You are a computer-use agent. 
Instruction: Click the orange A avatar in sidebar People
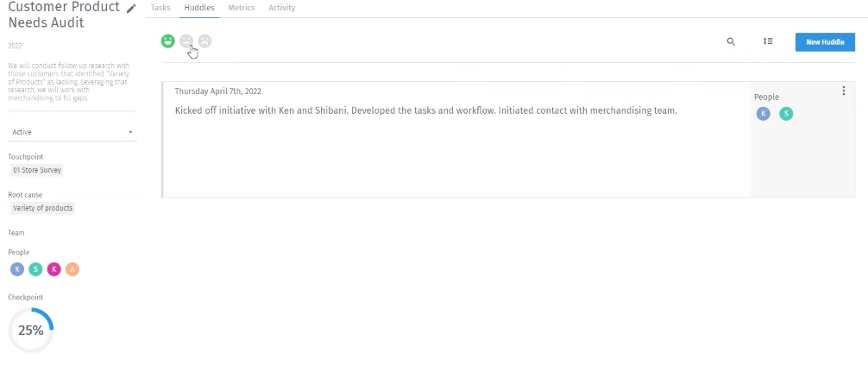[x=72, y=269]
